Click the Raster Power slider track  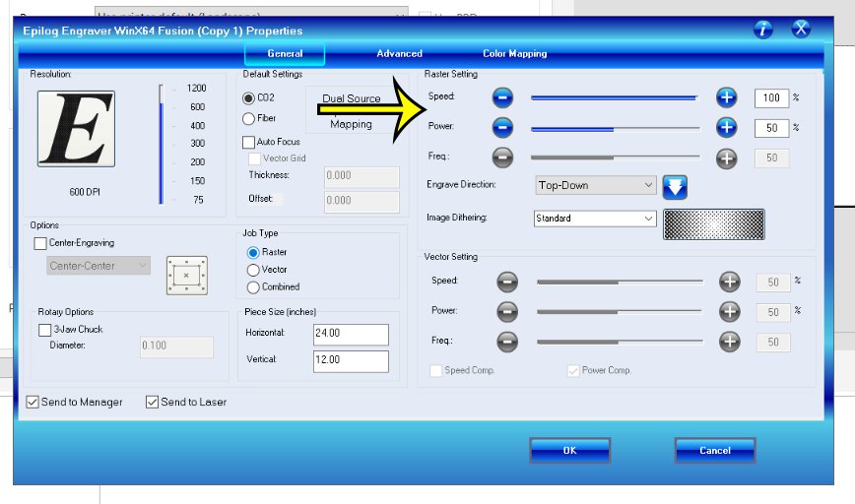pyautogui.click(x=615, y=129)
